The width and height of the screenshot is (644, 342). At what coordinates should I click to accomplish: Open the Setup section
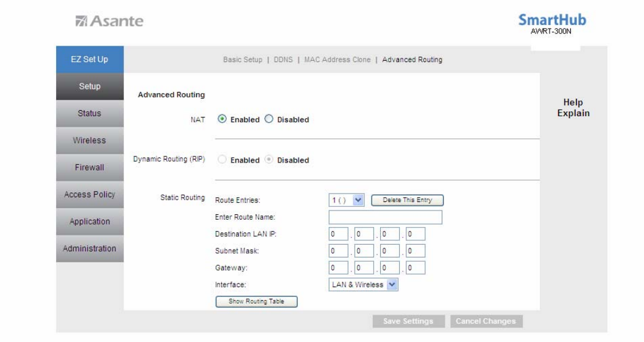(x=90, y=86)
